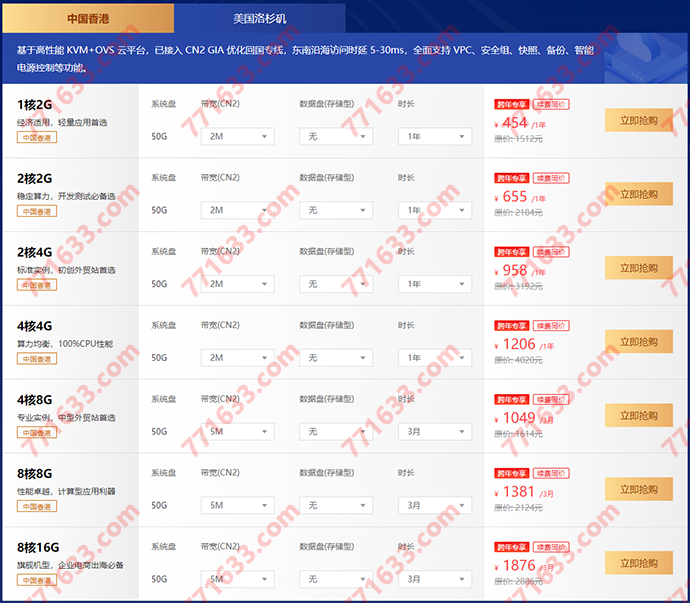This screenshot has width=690, height=603.
Task: Click description 旗舰机型，企业电商出海必备
Action: tap(70, 565)
